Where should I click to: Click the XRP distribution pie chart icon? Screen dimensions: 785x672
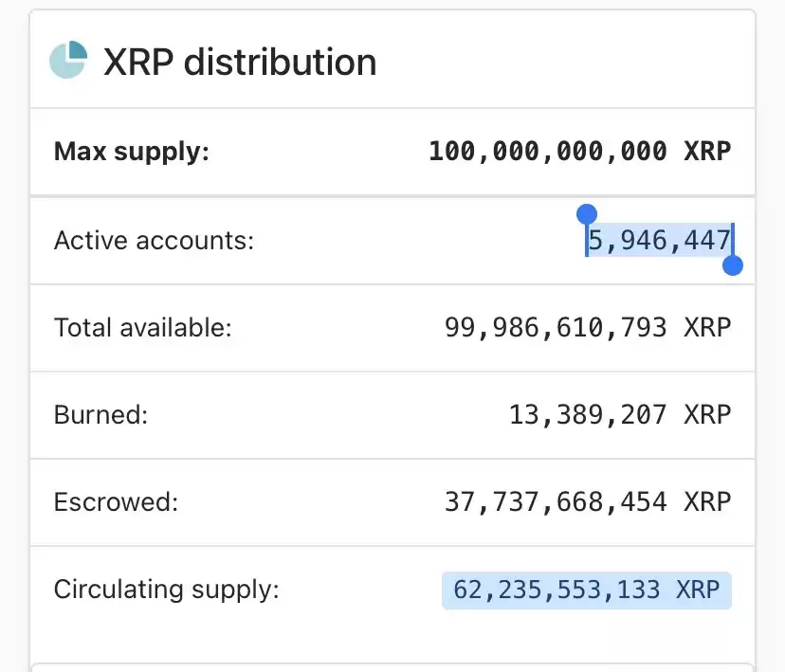pyautogui.click(x=68, y=60)
